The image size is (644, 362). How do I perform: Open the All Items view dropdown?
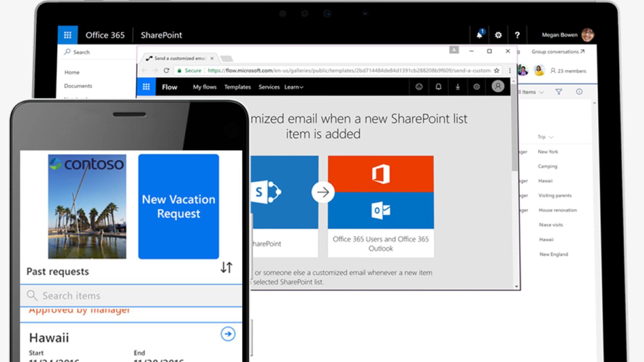531,92
